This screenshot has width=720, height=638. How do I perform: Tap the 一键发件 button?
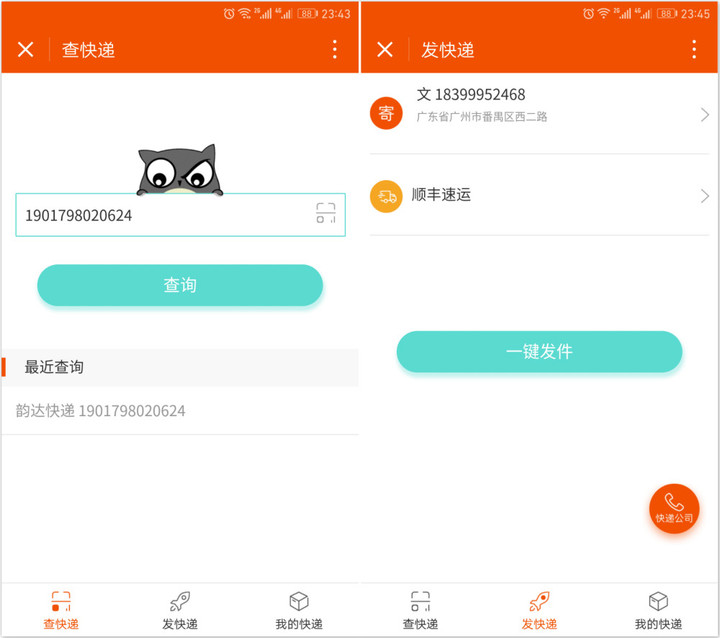tap(540, 352)
